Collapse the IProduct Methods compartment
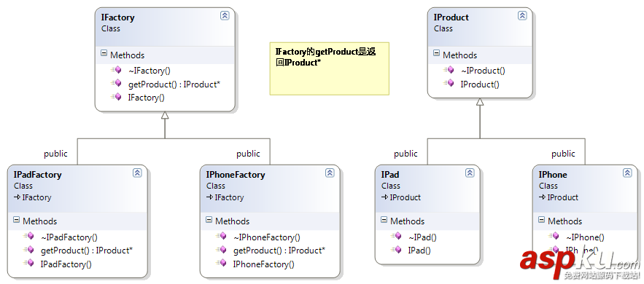The width and height of the screenshot is (644, 284). coord(436,53)
